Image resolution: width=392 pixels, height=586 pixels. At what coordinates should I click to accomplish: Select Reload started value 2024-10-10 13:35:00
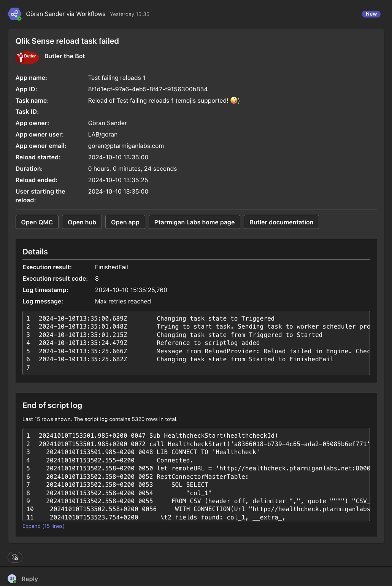coord(118,157)
